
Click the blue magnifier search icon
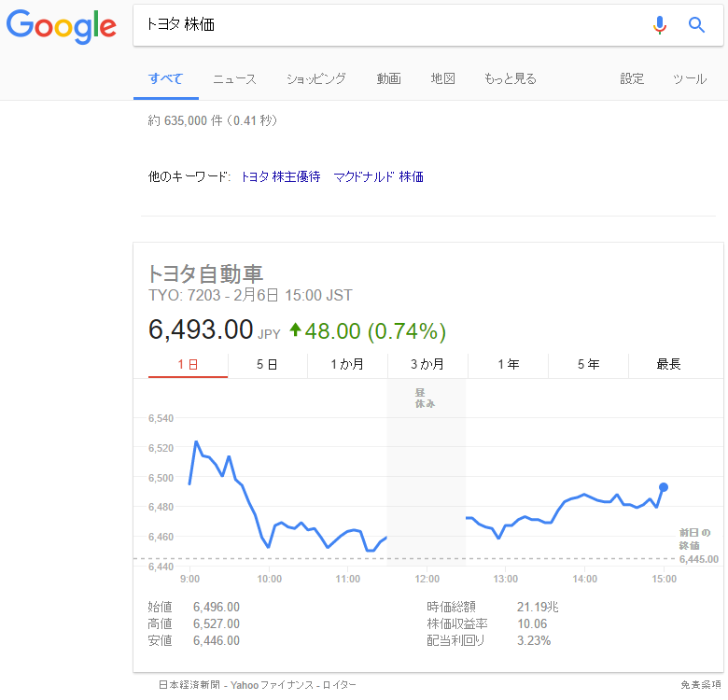(696, 24)
